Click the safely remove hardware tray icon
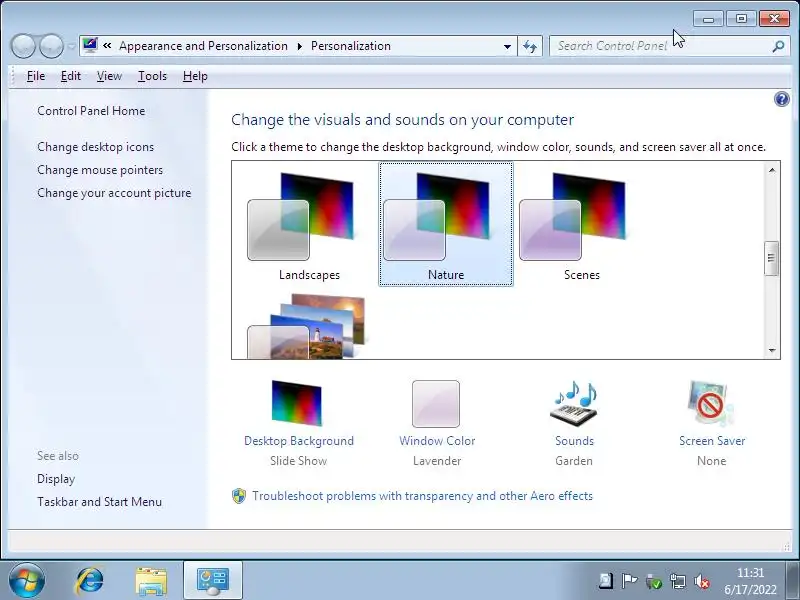This screenshot has height=600, width=800. [x=654, y=581]
